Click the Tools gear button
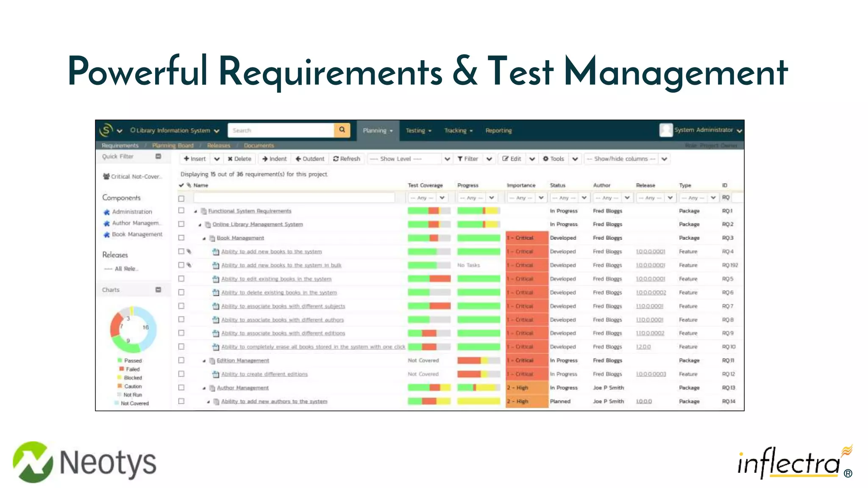The image size is (868, 488). pyautogui.click(x=554, y=159)
